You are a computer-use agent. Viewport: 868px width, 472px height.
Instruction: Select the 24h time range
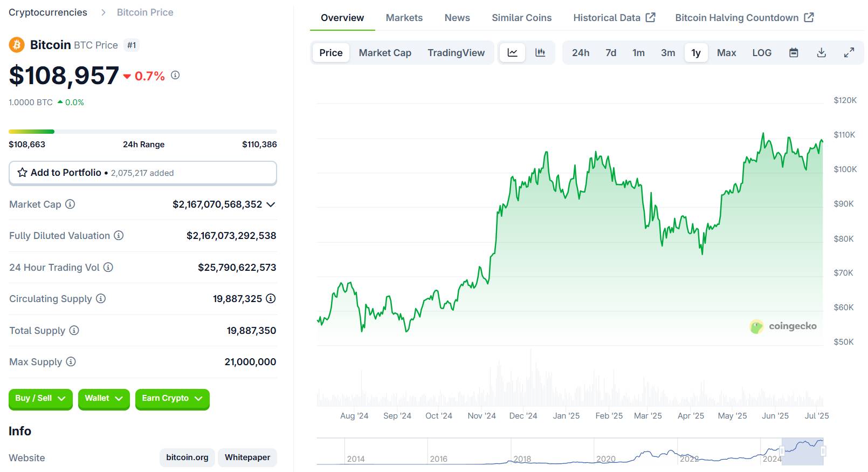coord(581,53)
